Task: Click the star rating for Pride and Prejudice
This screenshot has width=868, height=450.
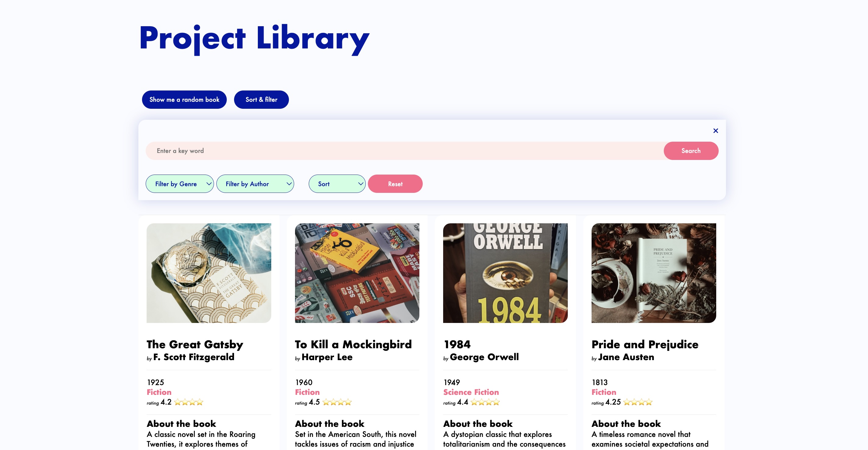Action: click(638, 402)
